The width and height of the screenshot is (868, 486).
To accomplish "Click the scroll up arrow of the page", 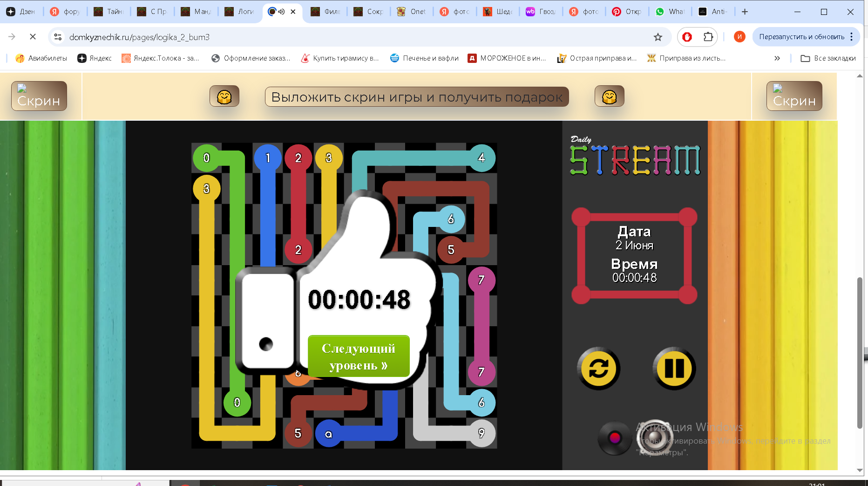I will (860, 75).
